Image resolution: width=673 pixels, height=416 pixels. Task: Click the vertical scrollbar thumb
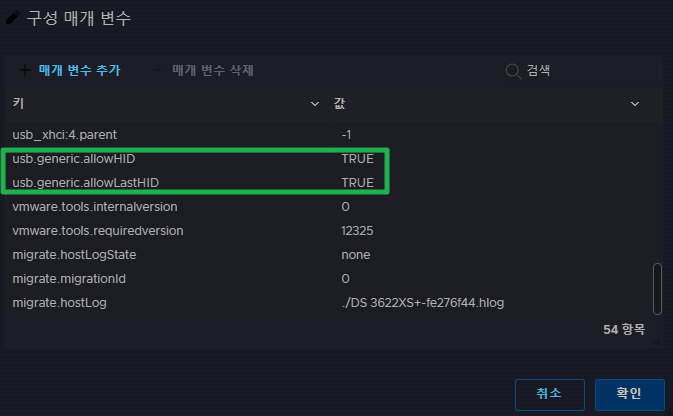coord(657,288)
